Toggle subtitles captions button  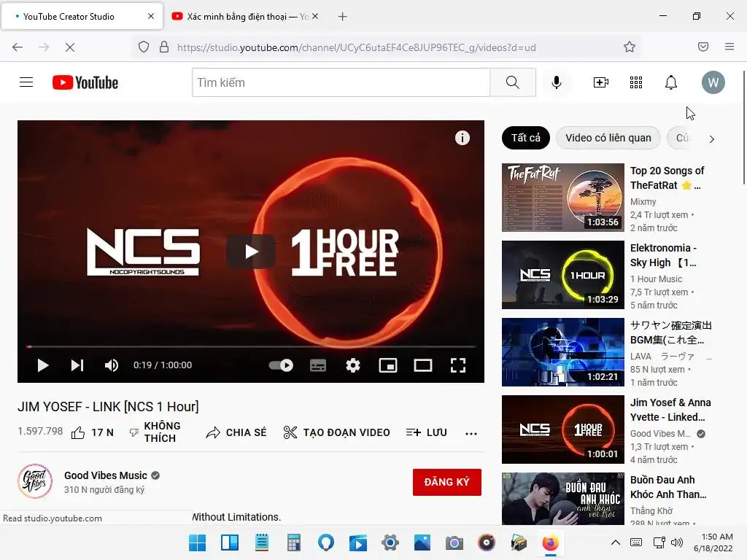pos(318,365)
